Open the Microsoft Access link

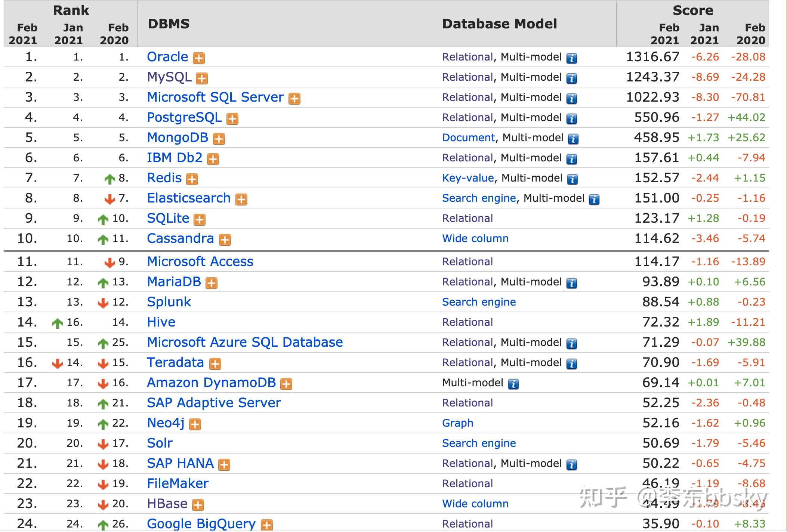pyautogui.click(x=200, y=262)
